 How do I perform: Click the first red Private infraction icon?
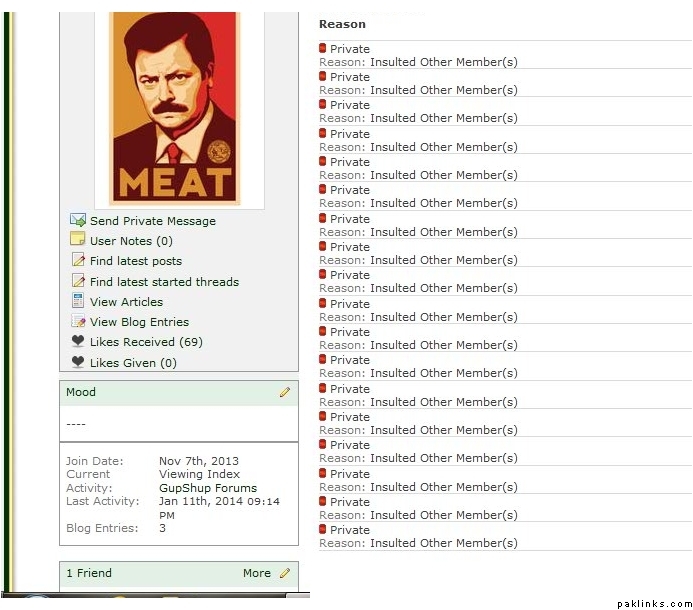point(323,48)
